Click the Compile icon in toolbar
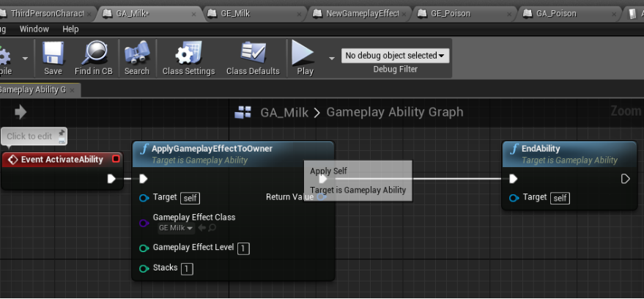644x299 pixels. [4, 53]
